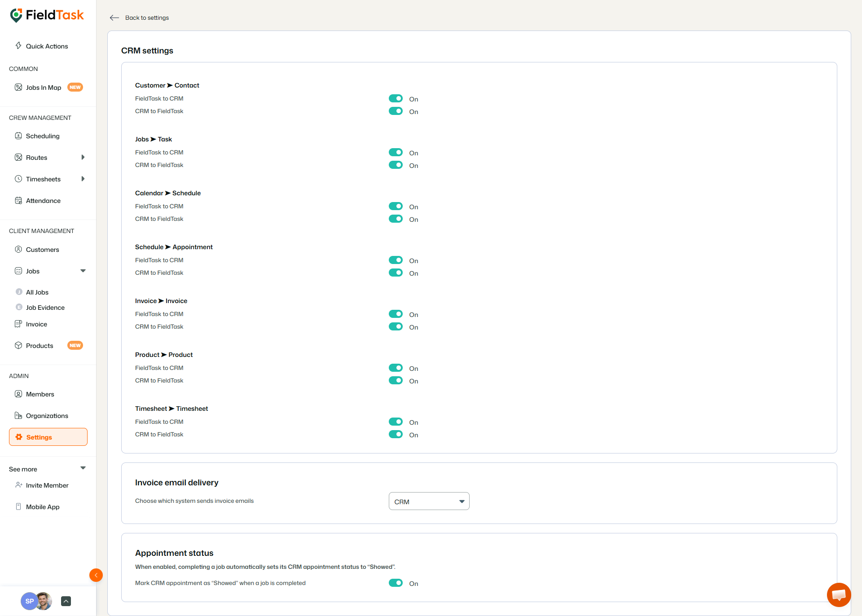Click the Attendance calendar icon

[x=18, y=200]
